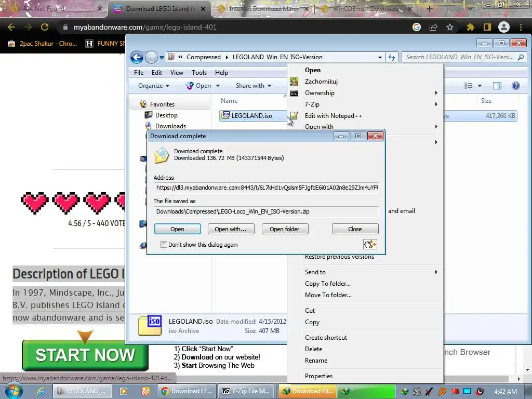This screenshot has width=532, height=399.
Task: Open the Edit menu in Explorer
Action: [x=157, y=73]
